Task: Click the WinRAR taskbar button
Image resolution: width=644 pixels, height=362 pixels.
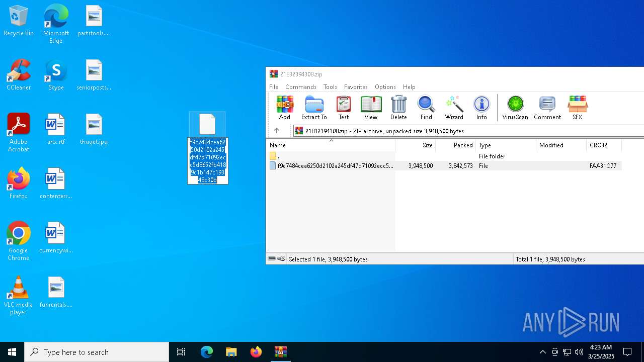Action: pyautogui.click(x=281, y=352)
